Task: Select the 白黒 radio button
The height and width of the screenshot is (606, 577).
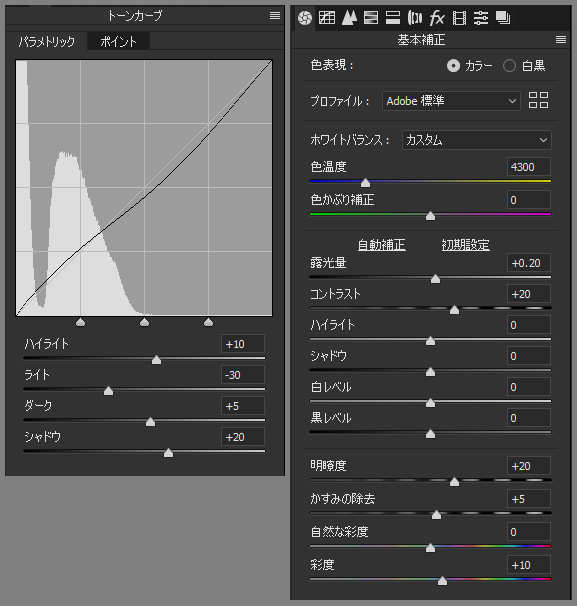Action: click(x=509, y=66)
